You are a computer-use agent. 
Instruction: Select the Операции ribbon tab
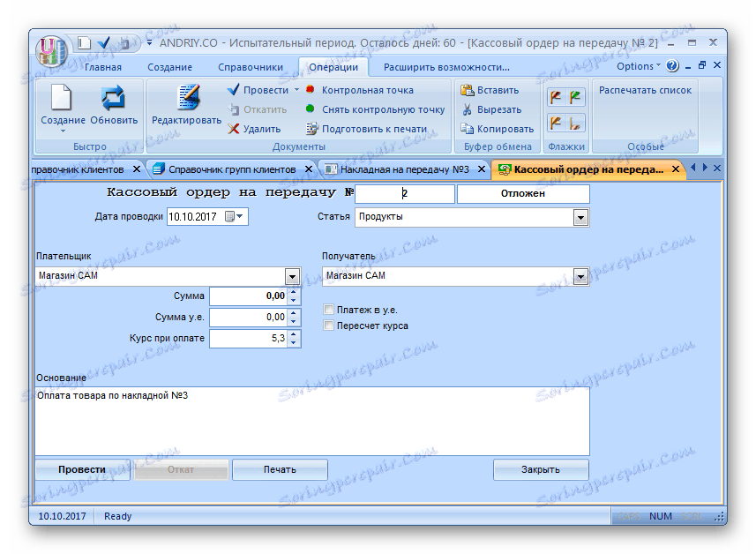pyautogui.click(x=333, y=67)
